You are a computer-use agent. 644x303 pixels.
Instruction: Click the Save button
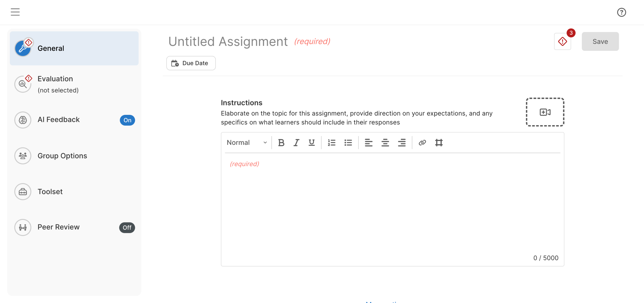(600, 42)
